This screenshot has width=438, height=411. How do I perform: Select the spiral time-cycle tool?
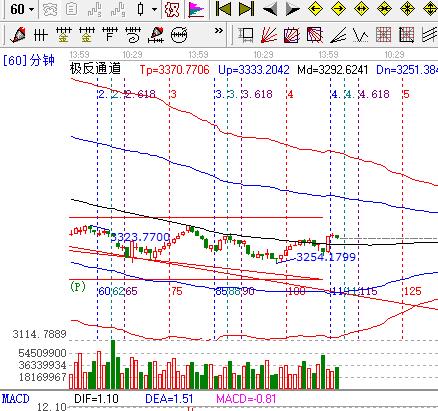133,35
